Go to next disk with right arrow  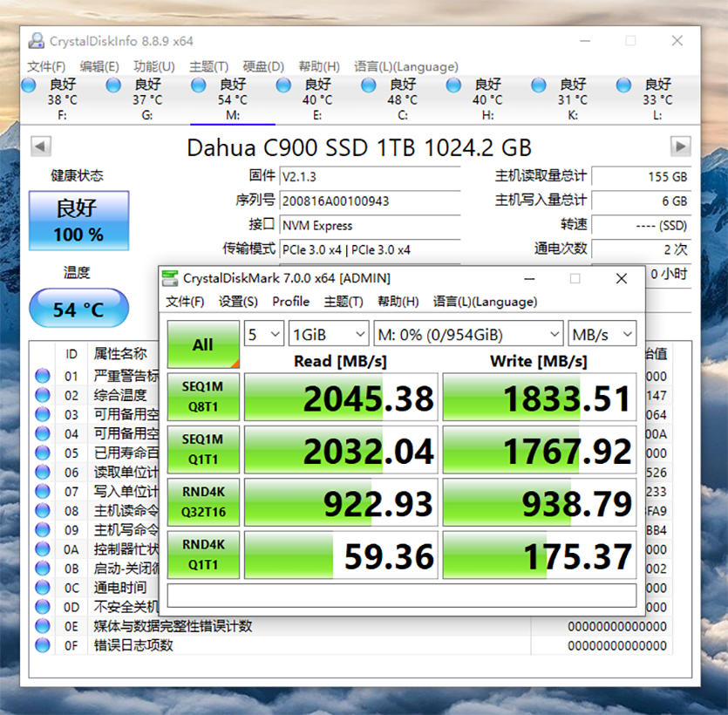pyautogui.click(x=680, y=146)
